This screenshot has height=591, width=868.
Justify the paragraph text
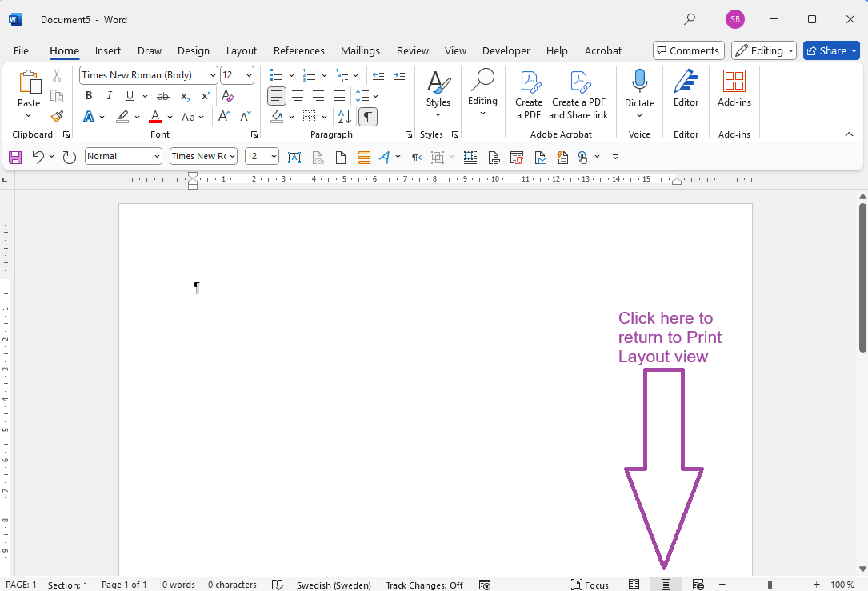[x=339, y=96]
